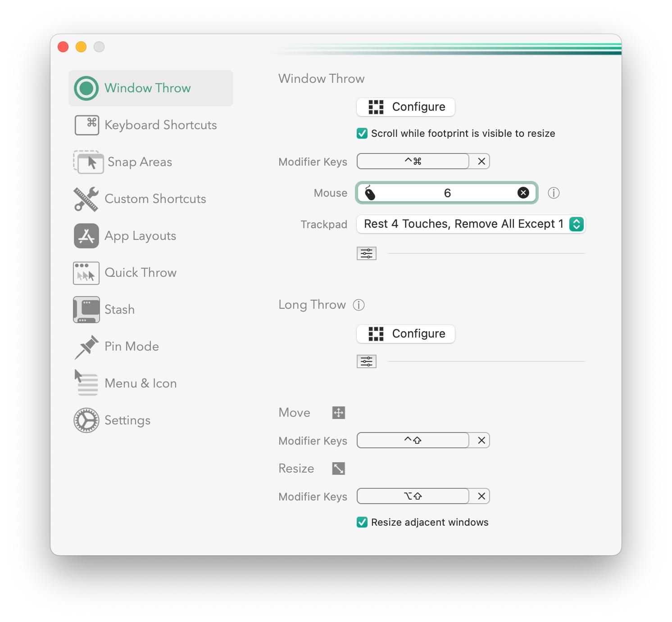Screen dimensions: 672x622
Task: Click the Long Throw info icon
Action: (x=358, y=305)
